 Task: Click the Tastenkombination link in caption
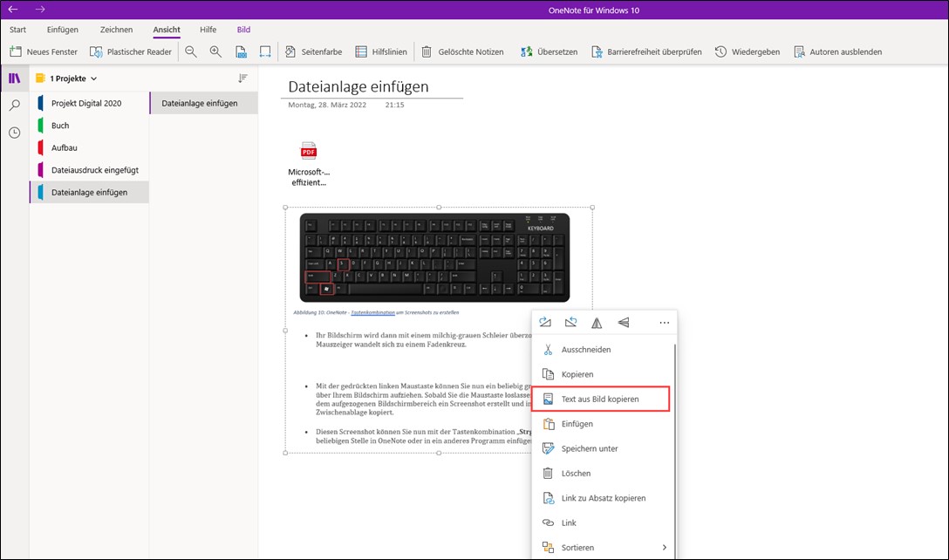click(372, 313)
